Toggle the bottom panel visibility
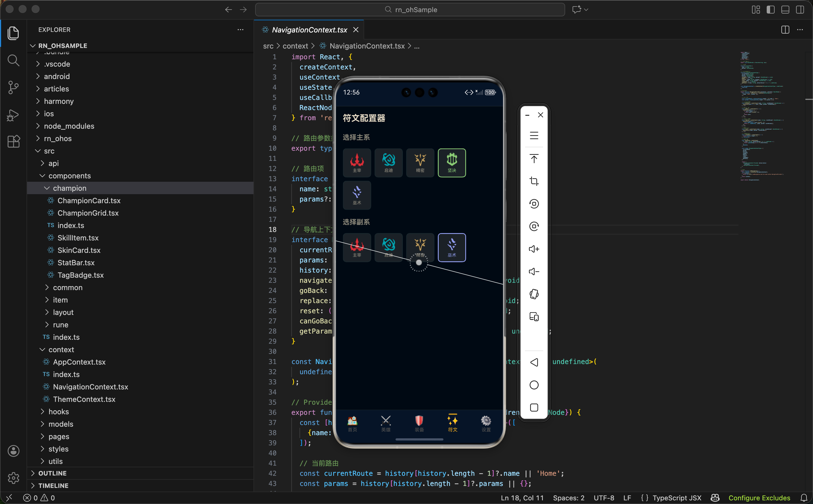The image size is (813, 504). pos(785,10)
